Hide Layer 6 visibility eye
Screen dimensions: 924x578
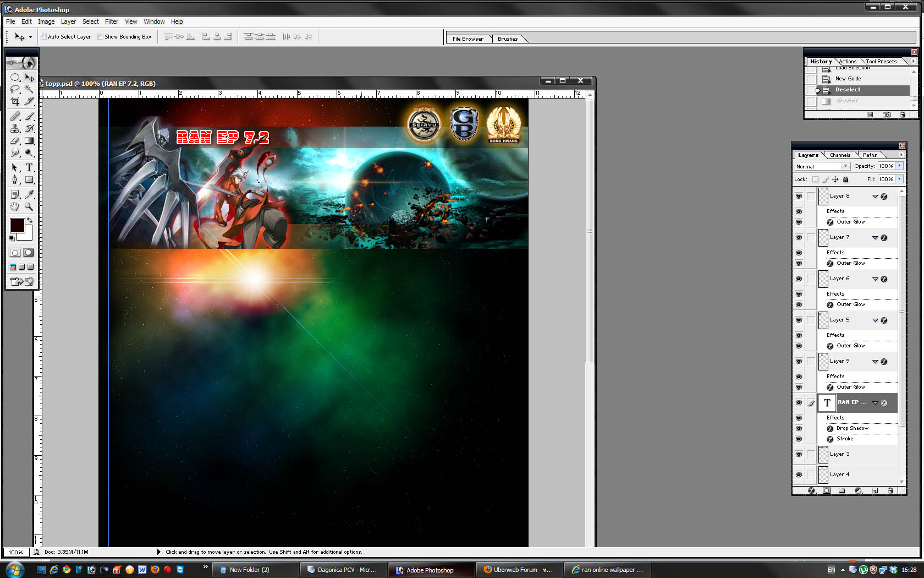tap(799, 279)
